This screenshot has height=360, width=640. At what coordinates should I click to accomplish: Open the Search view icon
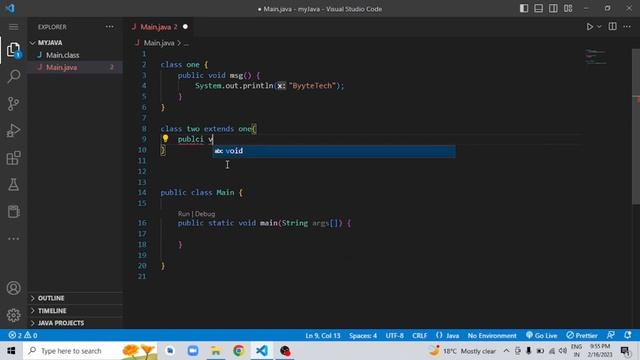point(13,76)
